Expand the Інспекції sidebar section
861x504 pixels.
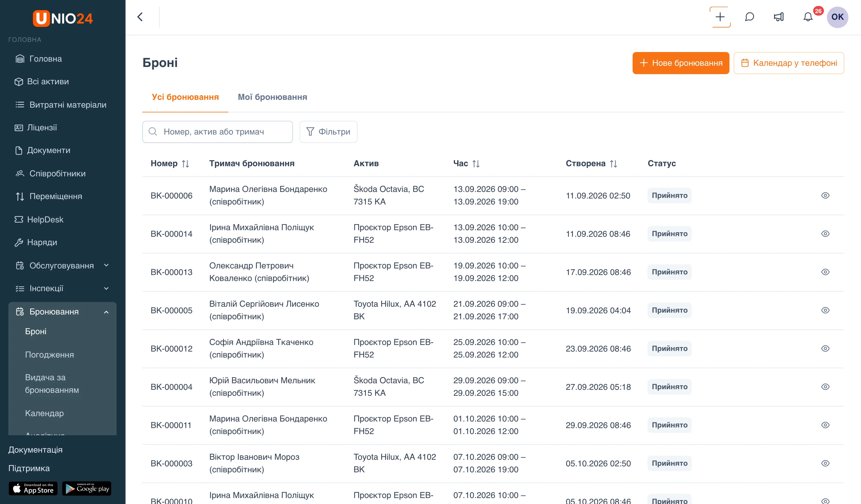click(x=62, y=288)
